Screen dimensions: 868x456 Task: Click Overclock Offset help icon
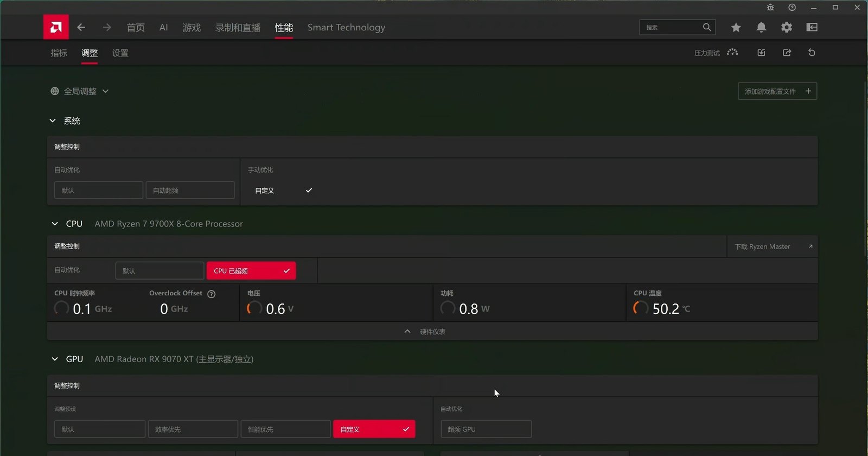[x=212, y=294]
